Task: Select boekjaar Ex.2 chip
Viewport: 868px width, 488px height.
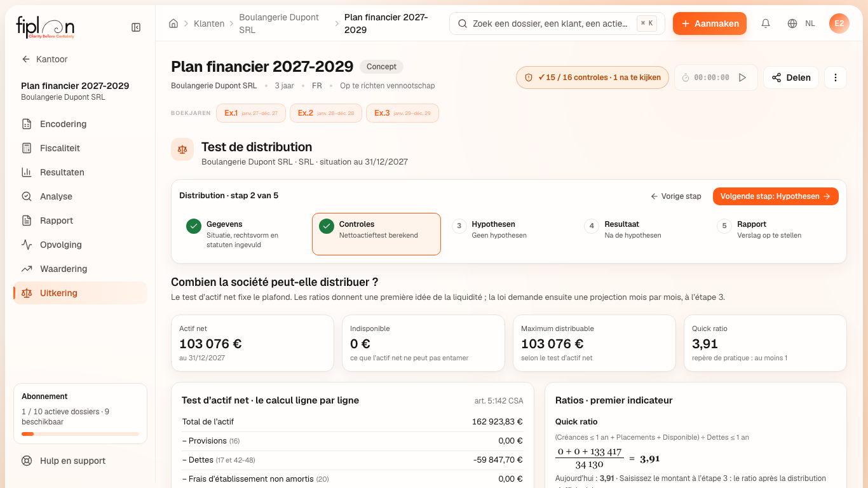Action: pyautogui.click(x=326, y=113)
